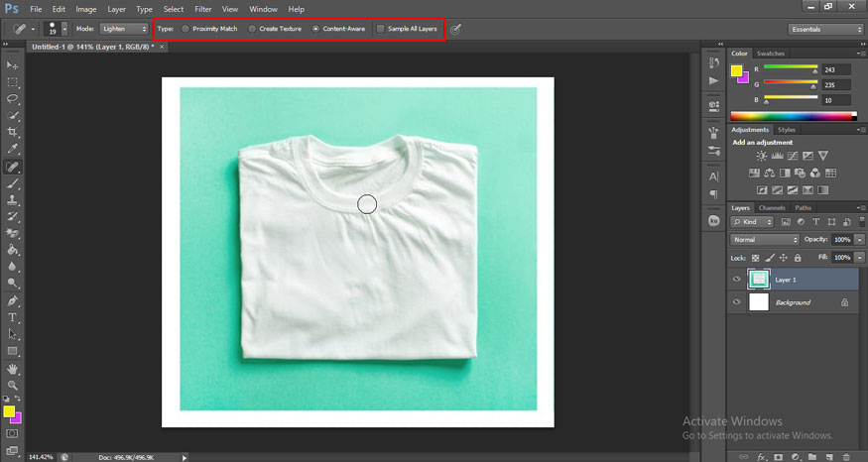Select the Eraser tool
This screenshot has width=868, height=462.
coord(12,233)
